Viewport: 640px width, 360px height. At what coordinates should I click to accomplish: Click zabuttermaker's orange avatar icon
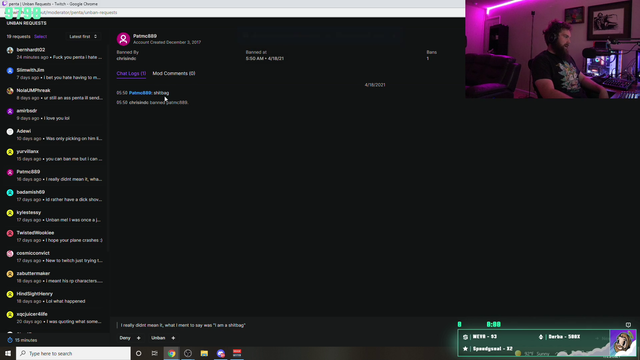[x=10, y=274]
